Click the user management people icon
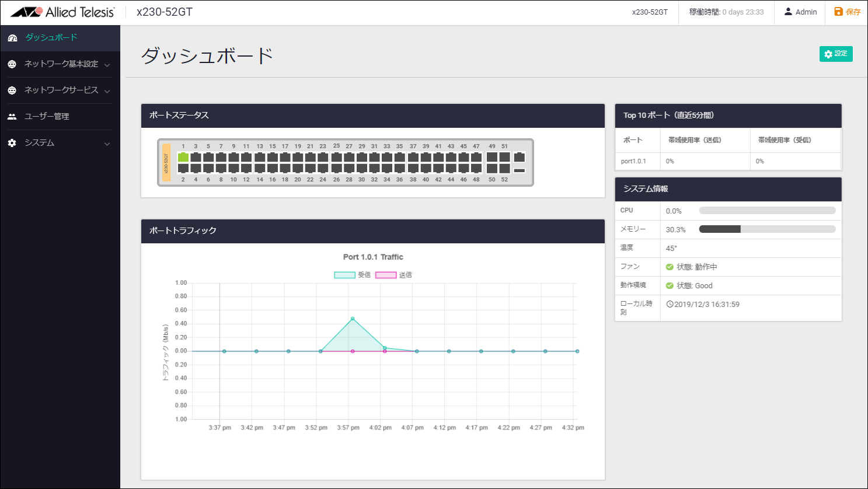 click(x=12, y=117)
